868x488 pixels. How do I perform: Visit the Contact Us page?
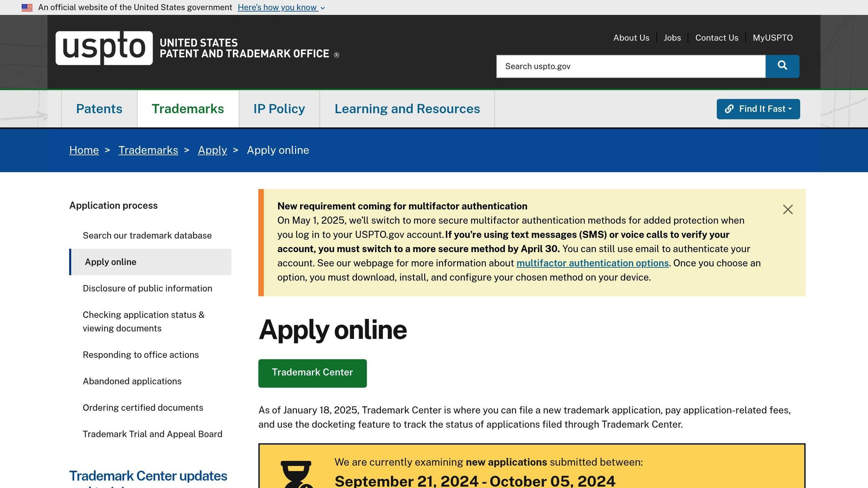(716, 38)
